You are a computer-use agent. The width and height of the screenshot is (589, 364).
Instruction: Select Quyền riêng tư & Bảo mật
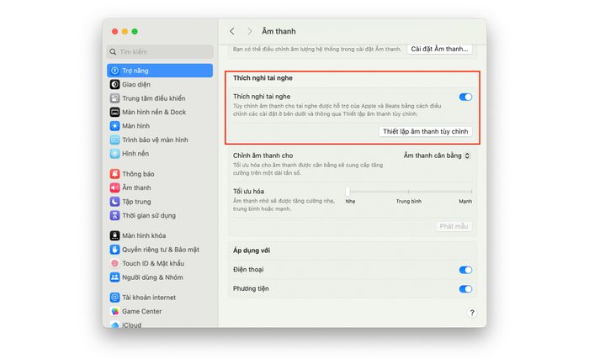pos(160,250)
